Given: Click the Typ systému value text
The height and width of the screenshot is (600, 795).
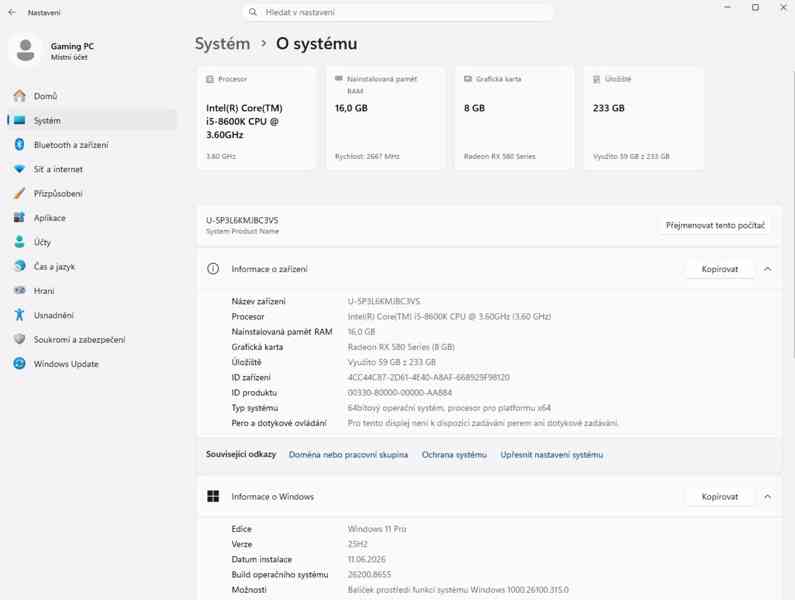Looking at the screenshot, I should (x=449, y=408).
